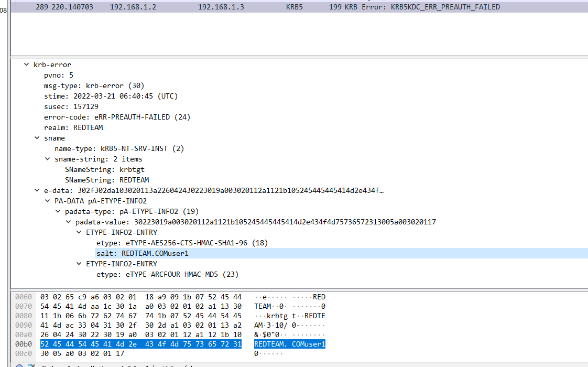Screen dimensions: 588x367
Task: Select error-code eRR-PREAUTH-FAILED (24) field
Action: [117, 117]
